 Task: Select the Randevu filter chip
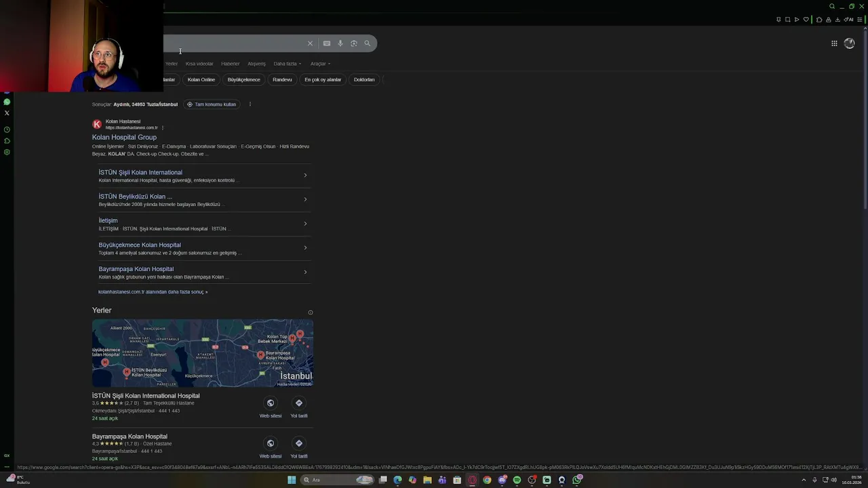point(282,79)
